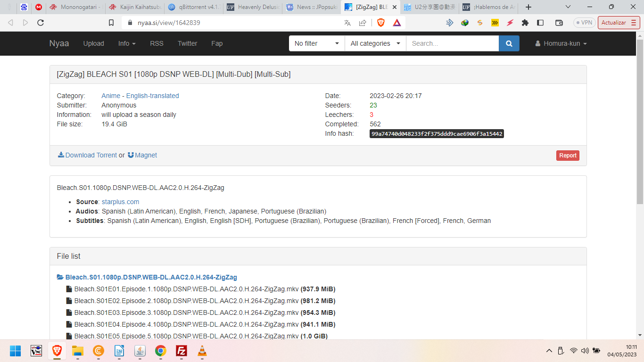Open the All categories dropdown
This screenshot has height=362, width=644.
pos(375,43)
